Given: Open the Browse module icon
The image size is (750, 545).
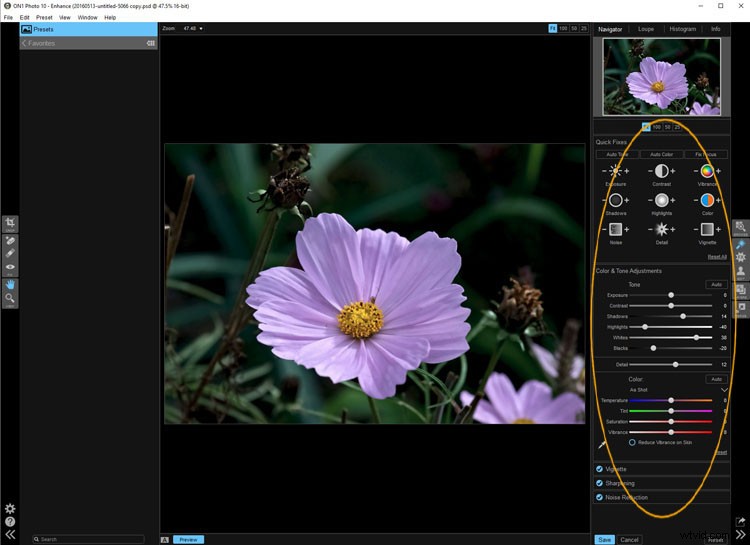Looking at the screenshot, I should [x=740, y=228].
